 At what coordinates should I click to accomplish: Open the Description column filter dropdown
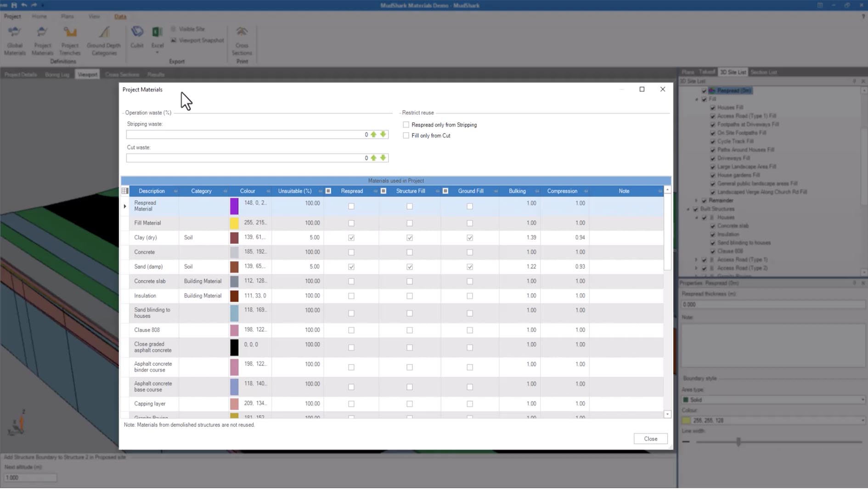[175, 191]
